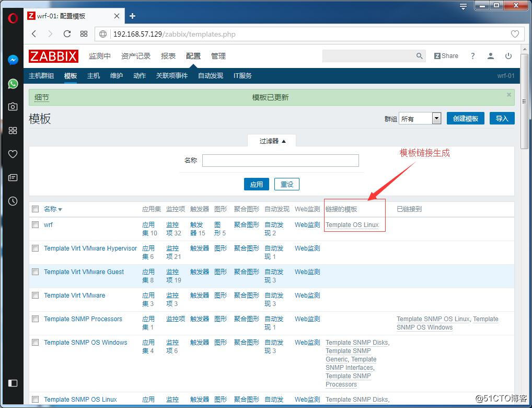The width and height of the screenshot is (532, 408).
Task: Open bookmarks heart in the sidebar
Action: point(13,154)
